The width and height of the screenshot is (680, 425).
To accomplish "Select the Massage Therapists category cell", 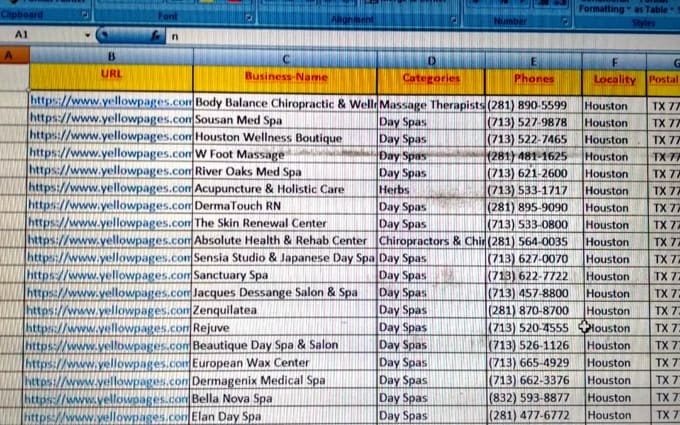I will click(431, 105).
